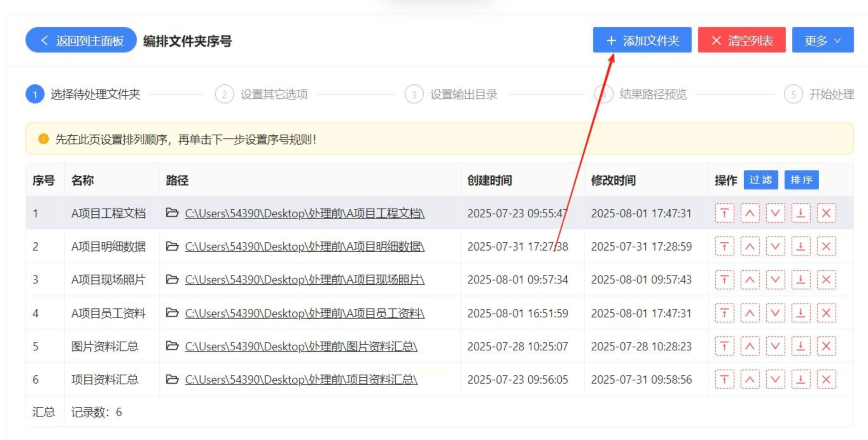Click folder icon beside 图片资料汇总 path
Viewport: 868px width, 440px height.
tap(172, 346)
